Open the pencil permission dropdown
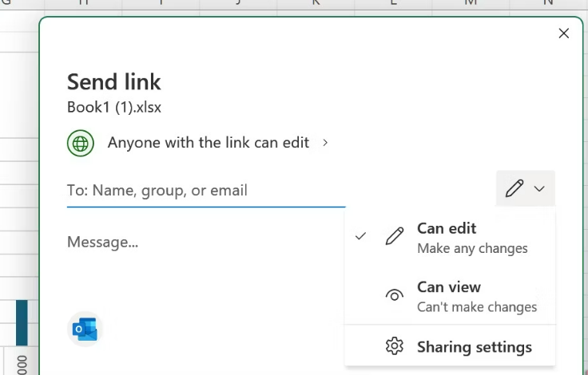588x375 pixels. coord(526,188)
